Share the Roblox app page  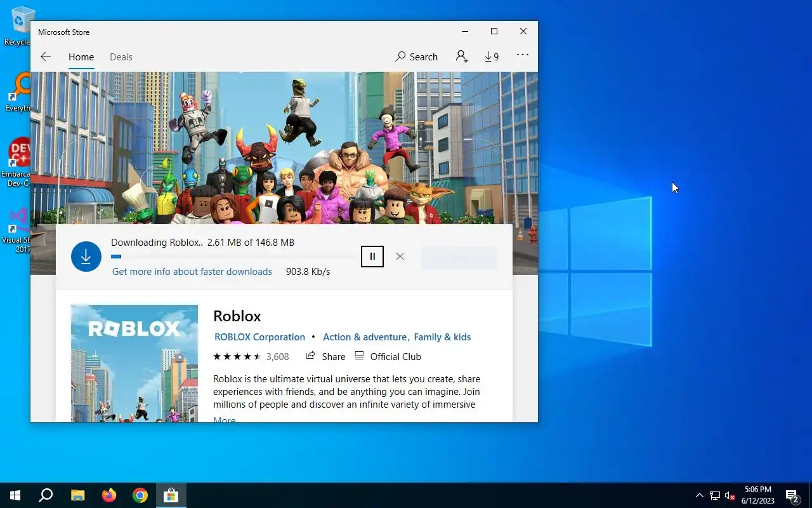325,356
